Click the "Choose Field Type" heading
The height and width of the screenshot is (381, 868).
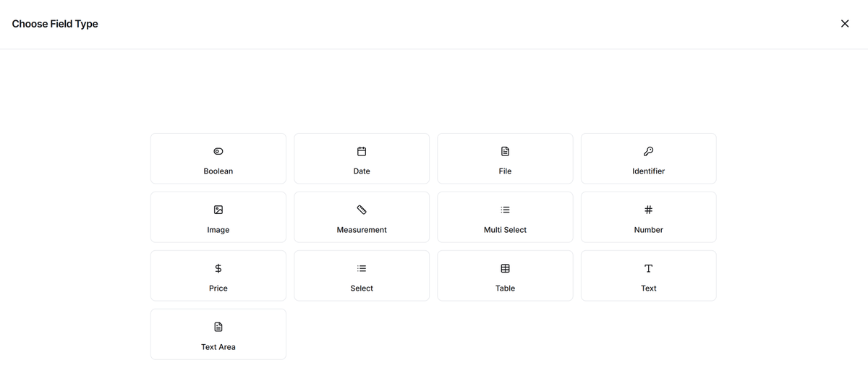(x=55, y=24)
